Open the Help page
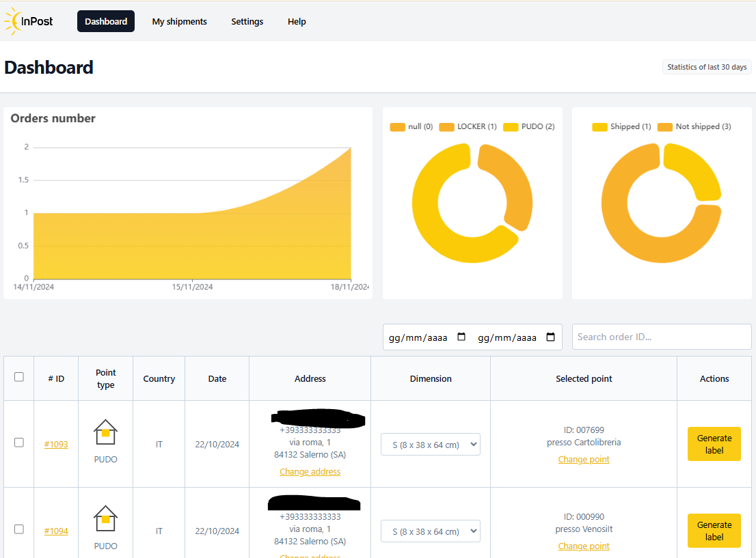The width and height of the screenshot is (756, 558). coord(297,21)
